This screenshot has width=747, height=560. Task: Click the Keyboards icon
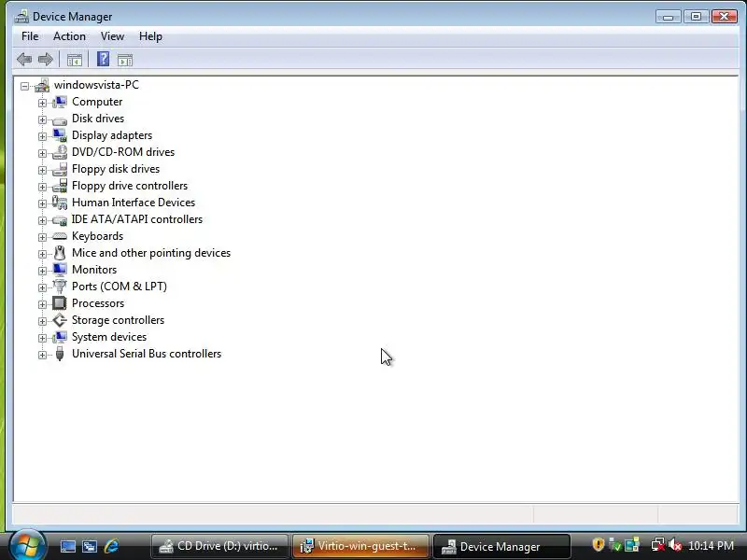(x=60, y=236)
